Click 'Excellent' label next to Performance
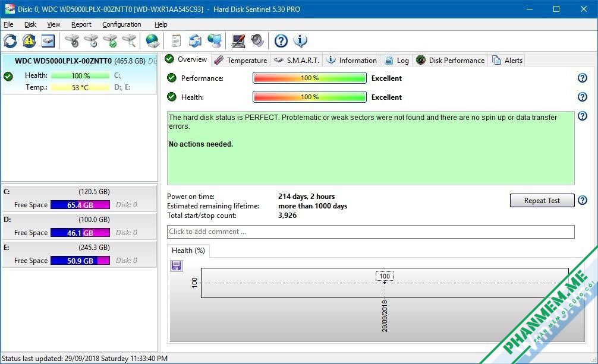The height and width of the screenshot is (364, 598). coord(386,78)
